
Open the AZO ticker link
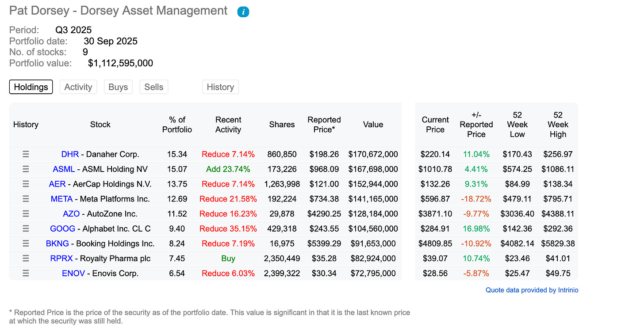click(71, 214)
